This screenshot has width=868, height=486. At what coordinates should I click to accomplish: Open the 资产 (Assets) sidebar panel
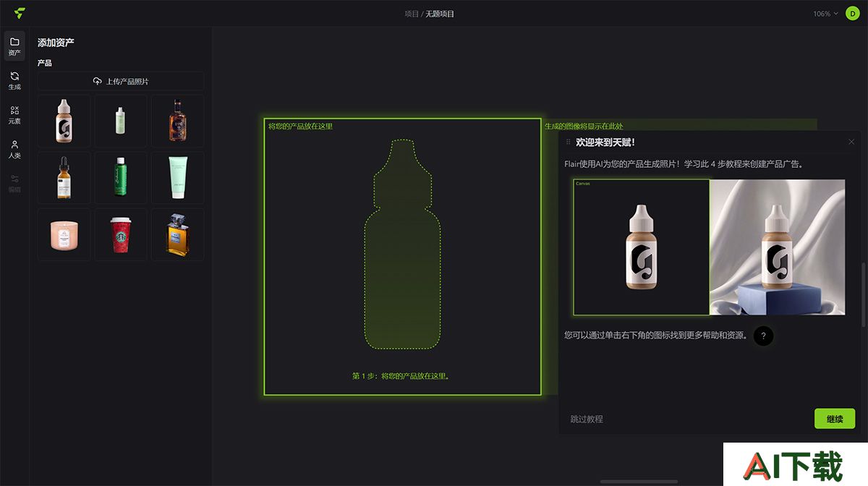point(14,46)
